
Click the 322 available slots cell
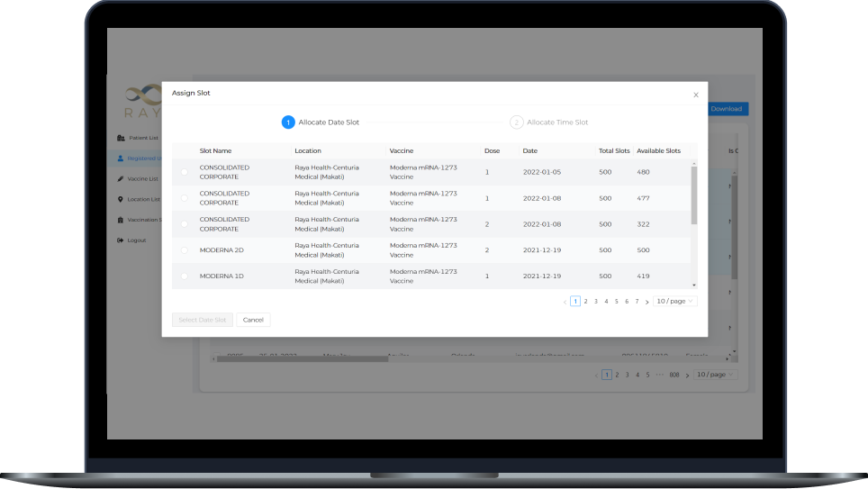(643, 224)
